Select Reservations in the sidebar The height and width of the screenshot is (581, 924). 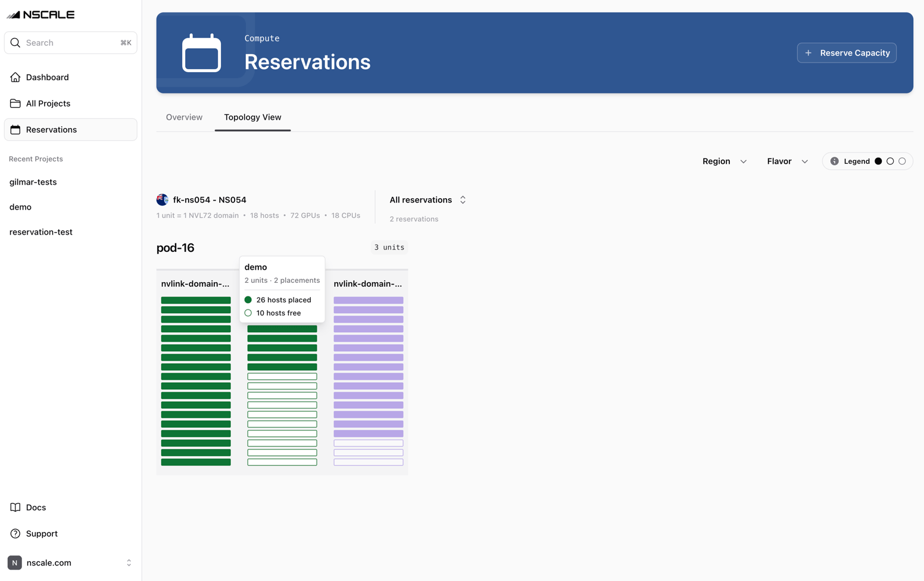[71, 130]
